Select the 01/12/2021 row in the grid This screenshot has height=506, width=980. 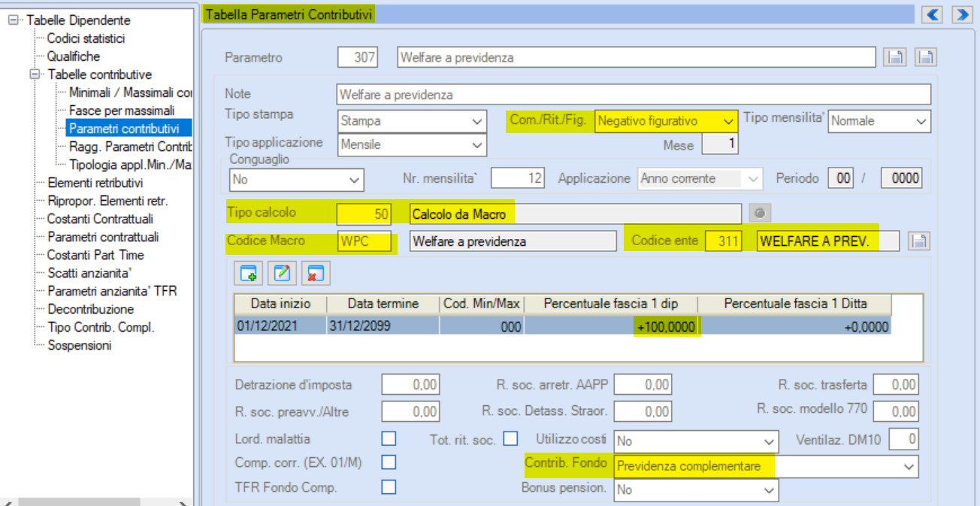coord(562,327)
